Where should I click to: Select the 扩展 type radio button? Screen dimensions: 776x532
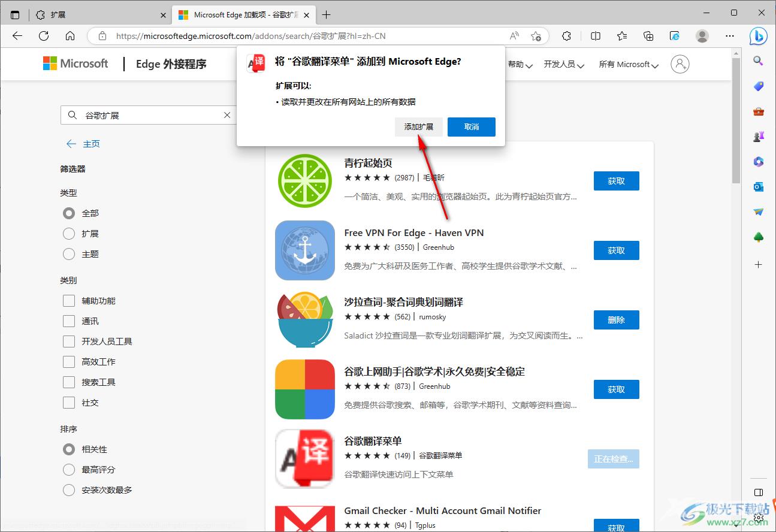[x=69, y=234]
